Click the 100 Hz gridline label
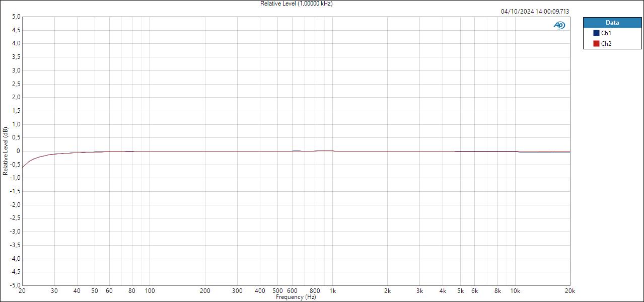The image size is (644, 302). click(149, 291)
